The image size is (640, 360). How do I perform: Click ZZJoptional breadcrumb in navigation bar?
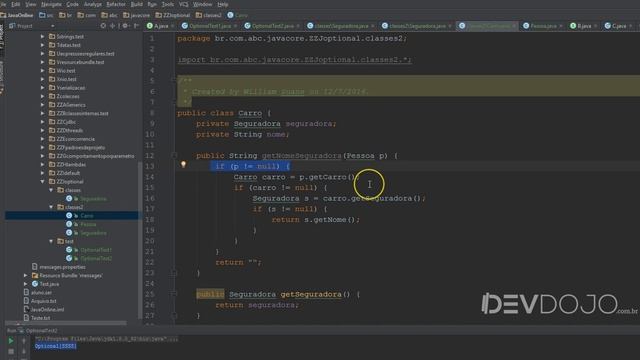[x=173, y=15]
